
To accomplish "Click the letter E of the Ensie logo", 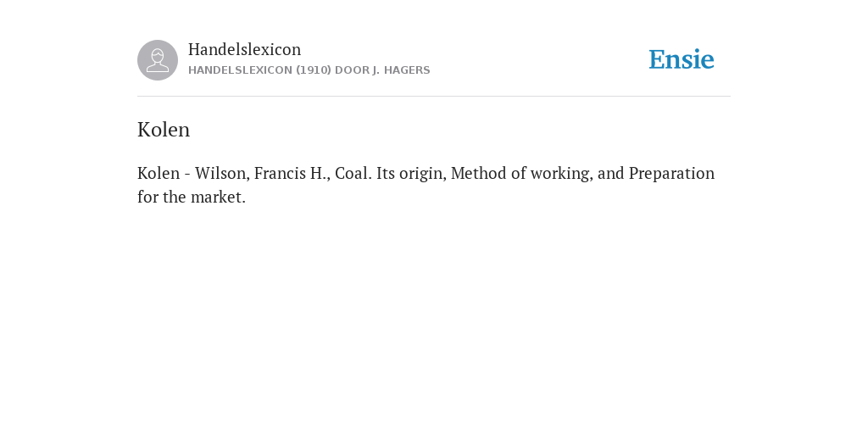I will coord(656,60).
